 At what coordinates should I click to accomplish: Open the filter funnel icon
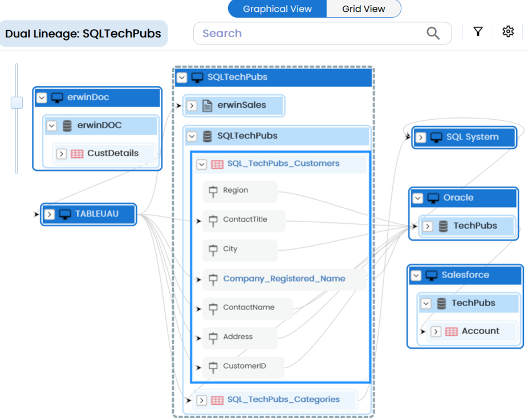[478, 32]
